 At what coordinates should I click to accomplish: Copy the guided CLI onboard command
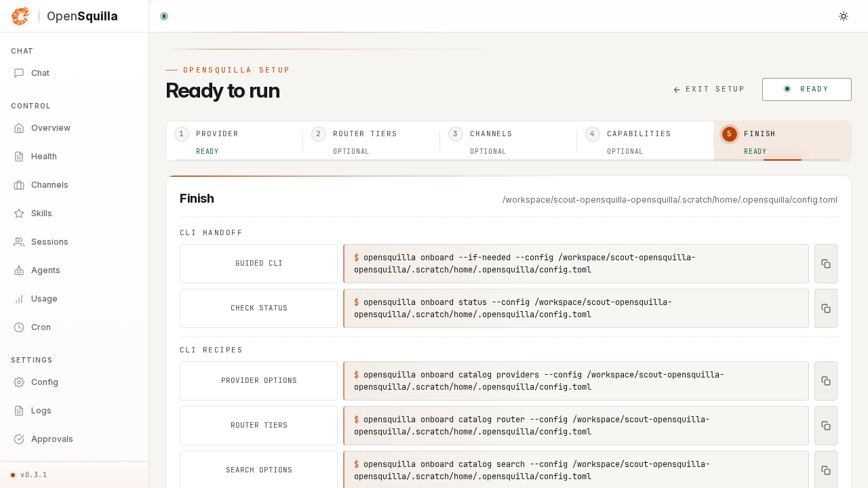pos(826,264)
